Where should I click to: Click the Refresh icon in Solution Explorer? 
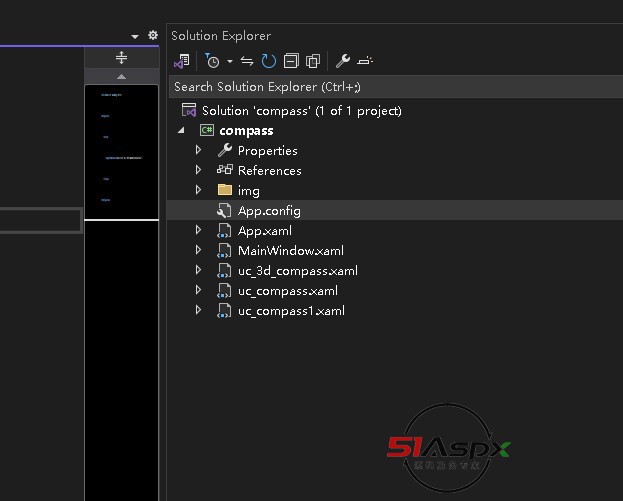pos(268,61)
